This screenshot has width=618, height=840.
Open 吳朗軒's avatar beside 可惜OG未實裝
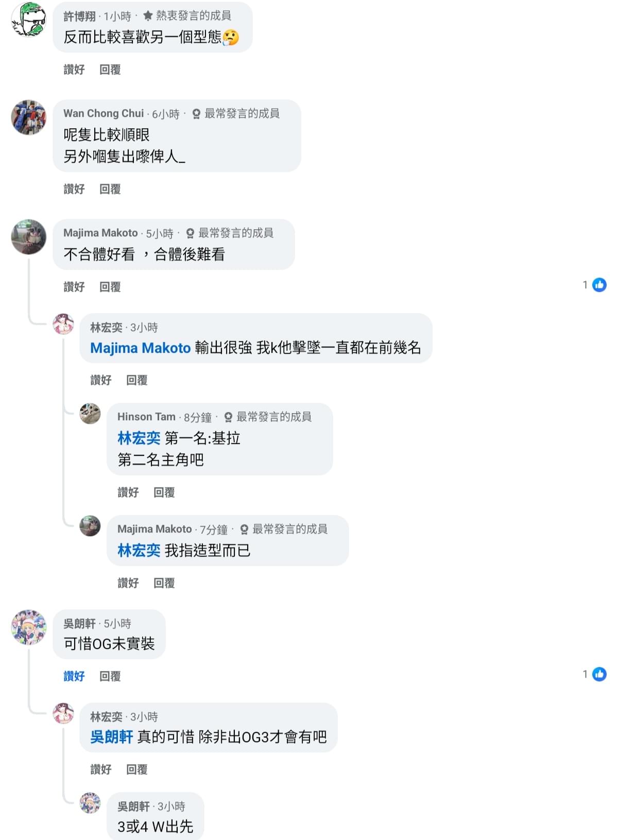click(x=29, y=627)
